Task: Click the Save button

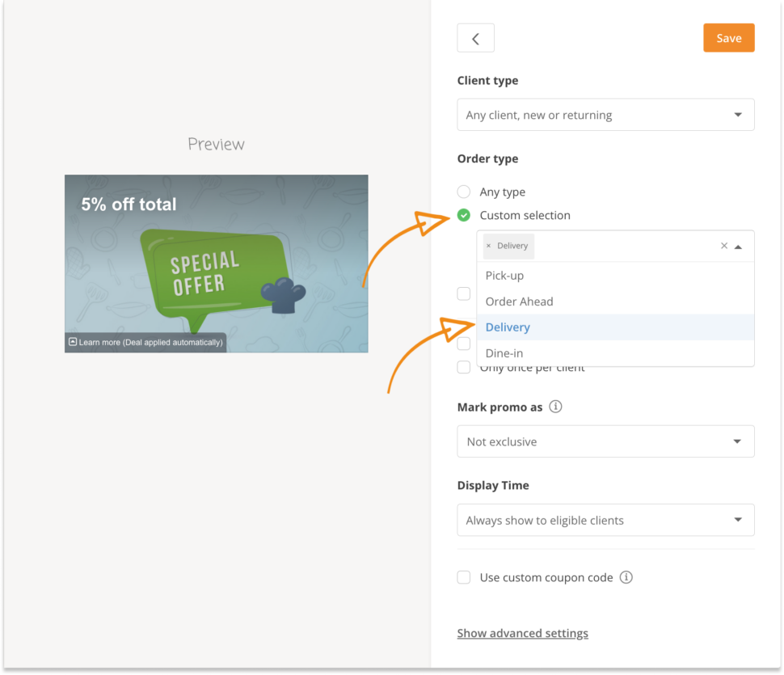Action: tap(728, 37)
